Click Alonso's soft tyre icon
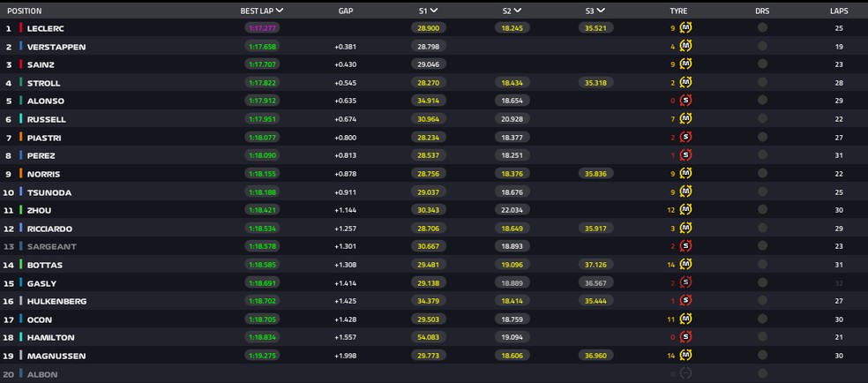The height and width of the screenshot is (383, 868). tap(686, 101)
